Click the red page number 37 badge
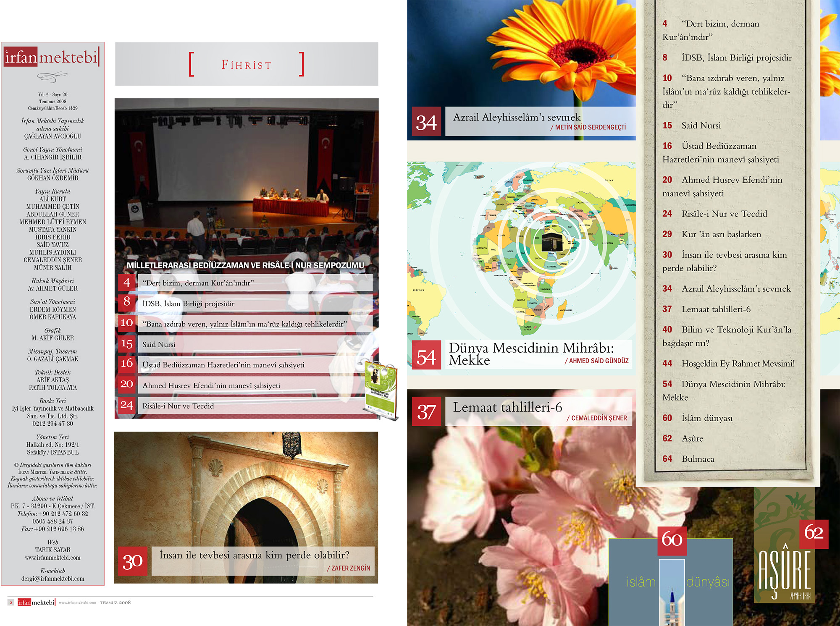Screen dimensions: 840x626 426,412
